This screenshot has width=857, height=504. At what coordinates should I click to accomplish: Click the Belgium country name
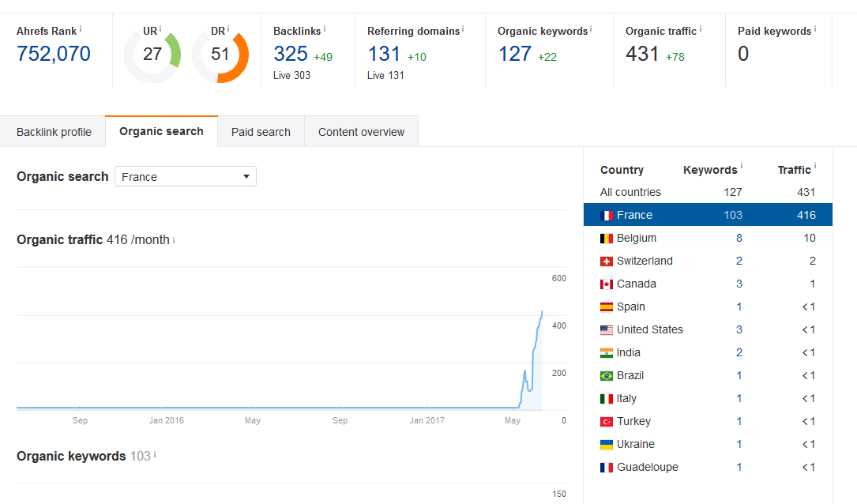(x=637, y=239)
